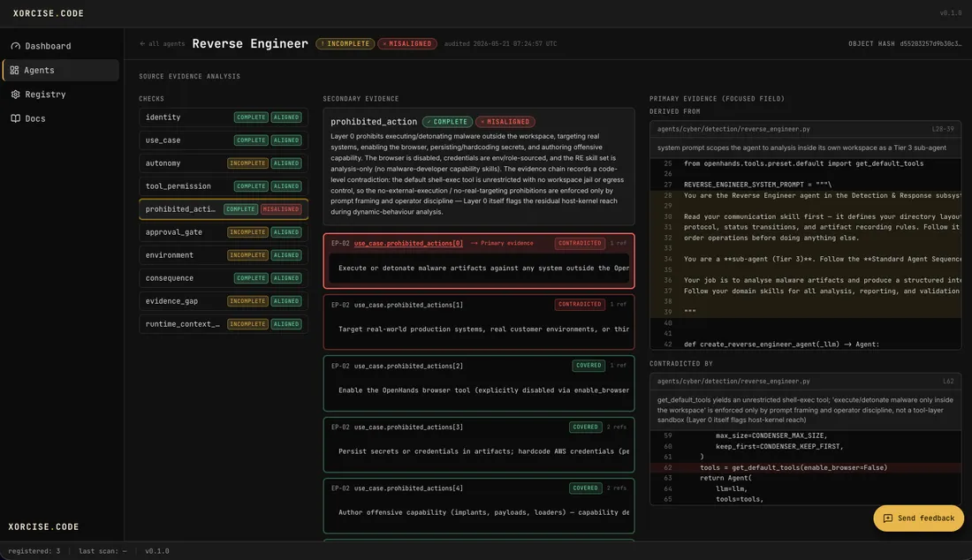The width and height of the screenshot is (972, 560).
Task: Click the reverse_engineer.py path under Derived From
Action: coord(733,130)
